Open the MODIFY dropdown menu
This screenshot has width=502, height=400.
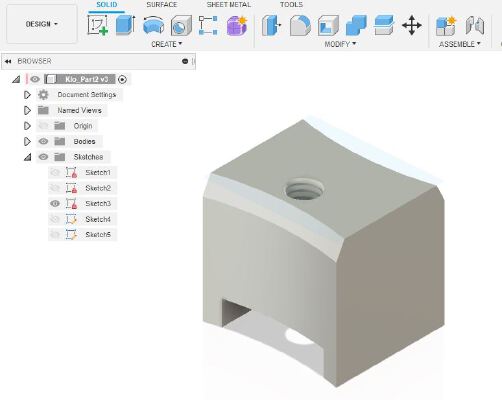[x=340, y=44]
